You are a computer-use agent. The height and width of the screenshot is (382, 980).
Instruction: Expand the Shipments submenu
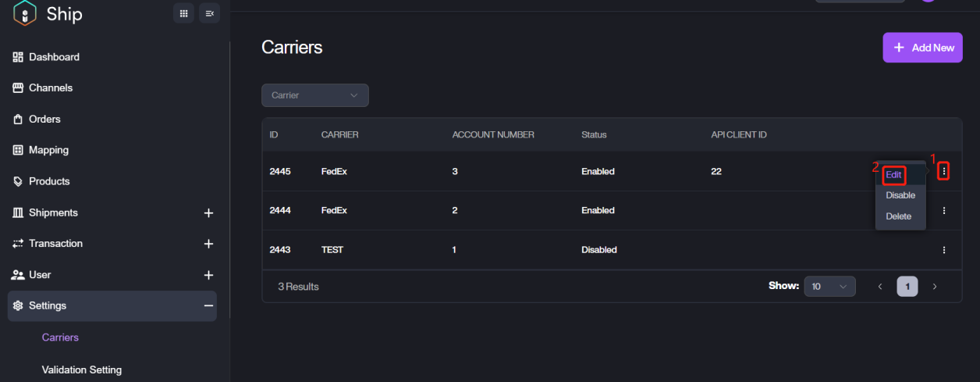pyautogui.click(x=208, y=212)
